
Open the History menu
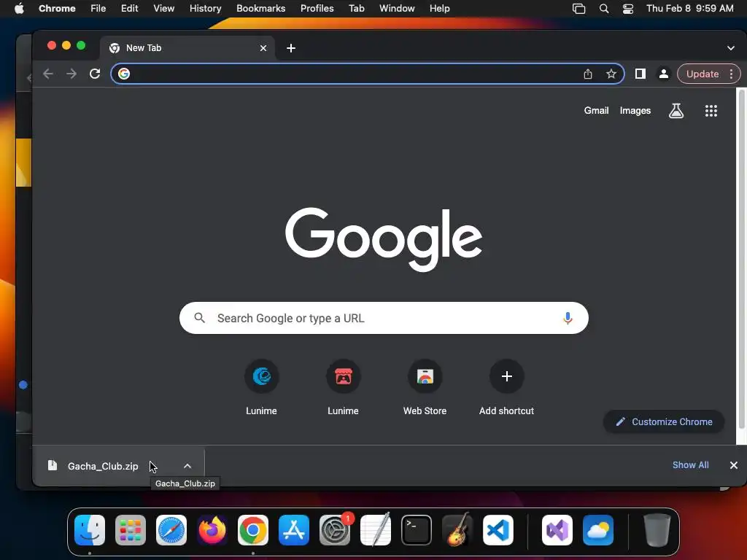pos(205,9)
